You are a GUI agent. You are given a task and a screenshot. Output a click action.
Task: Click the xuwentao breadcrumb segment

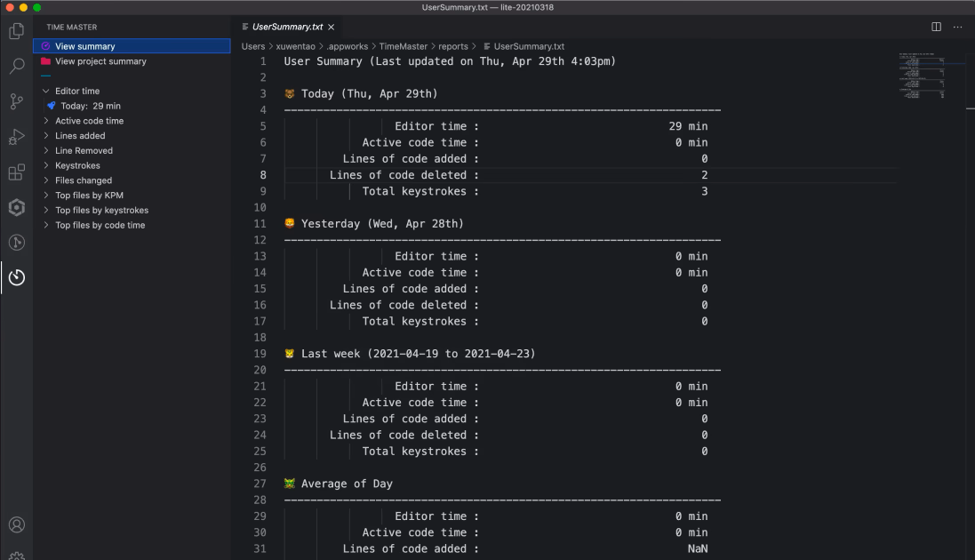[295, 46]
